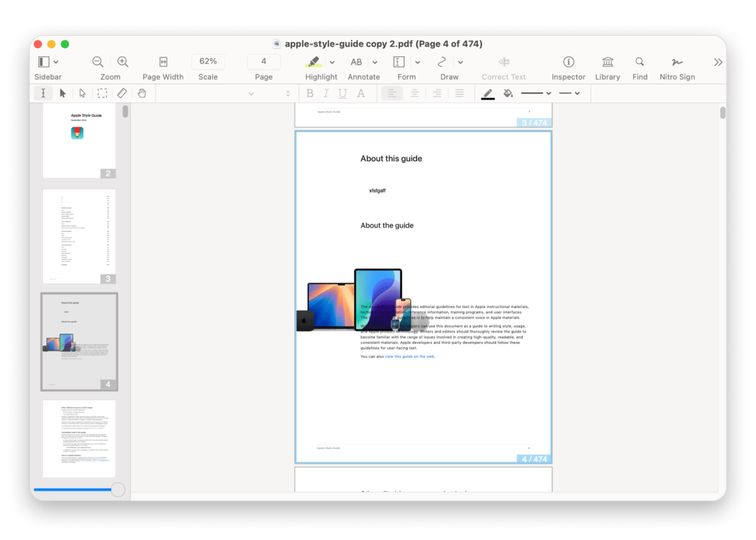Align text center

414,93
